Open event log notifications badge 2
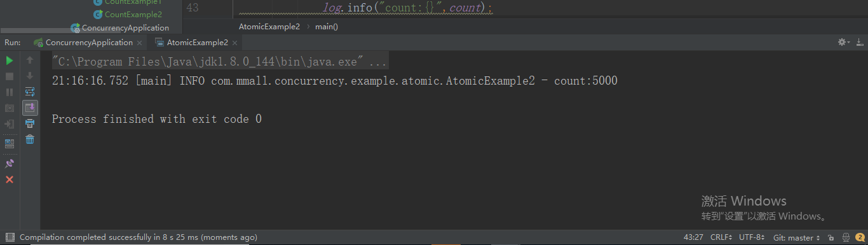The width and height of the screenshot is (868, 245). pyautogui.click(x=860, y=237)
